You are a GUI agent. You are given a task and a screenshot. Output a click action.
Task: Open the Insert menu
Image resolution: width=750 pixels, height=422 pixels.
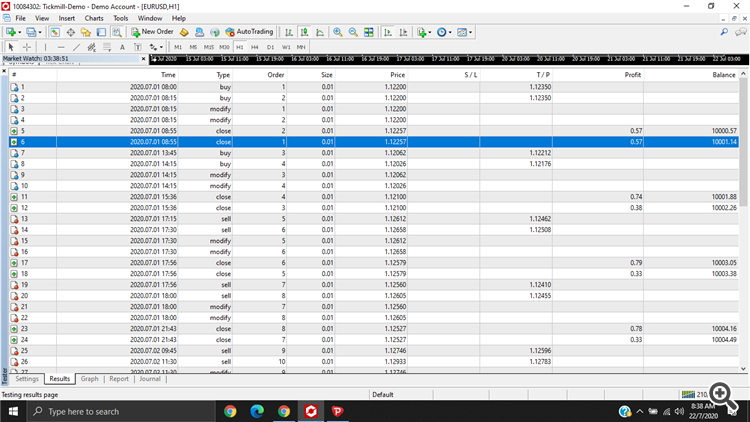coord(66,18)
